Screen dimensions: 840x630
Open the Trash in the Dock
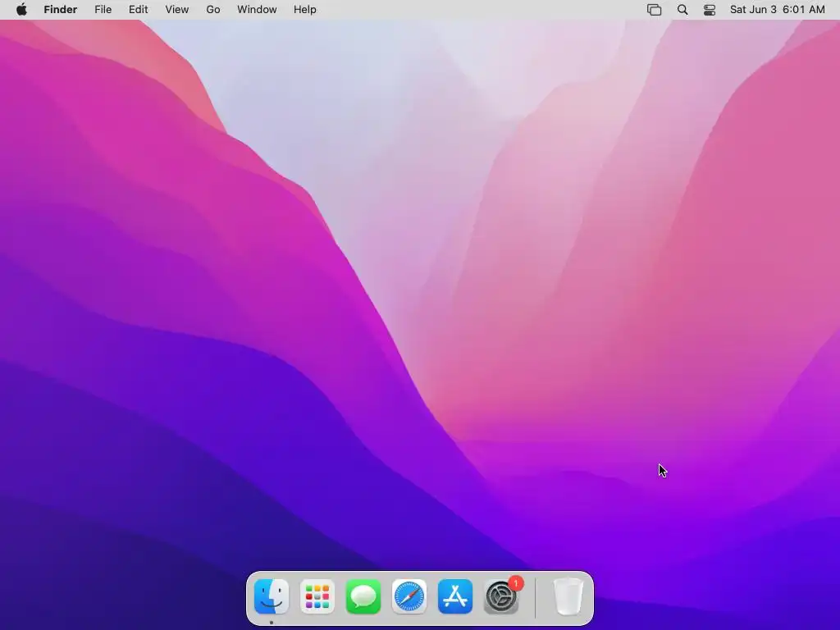(568, 596)
